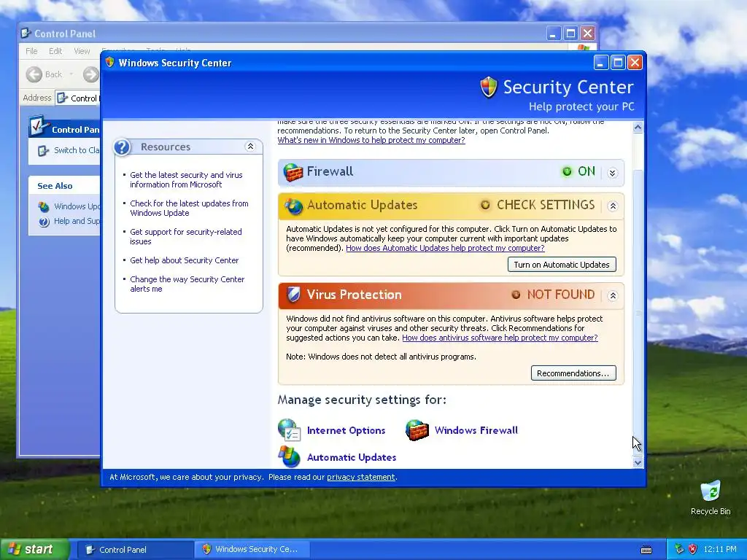Click the Address field in Control Panel window
Image resolution: width=747 pixels, height=560 pixels.
pos(77,98)
